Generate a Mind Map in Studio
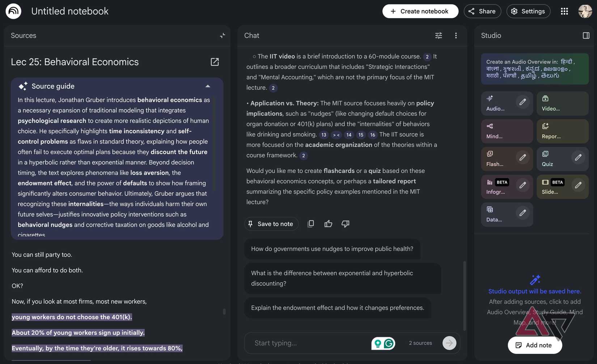Image resolution: width=597 pixels, height=364 pixels. [x=507, y=131]
